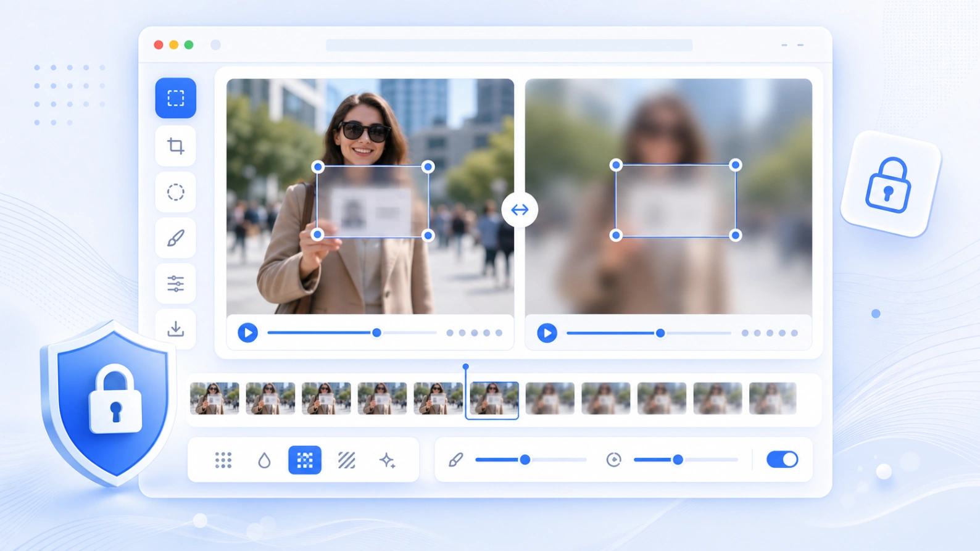Open the adjustment sliders settings icon
Screen dimensions: 980x551
[176, 284]
